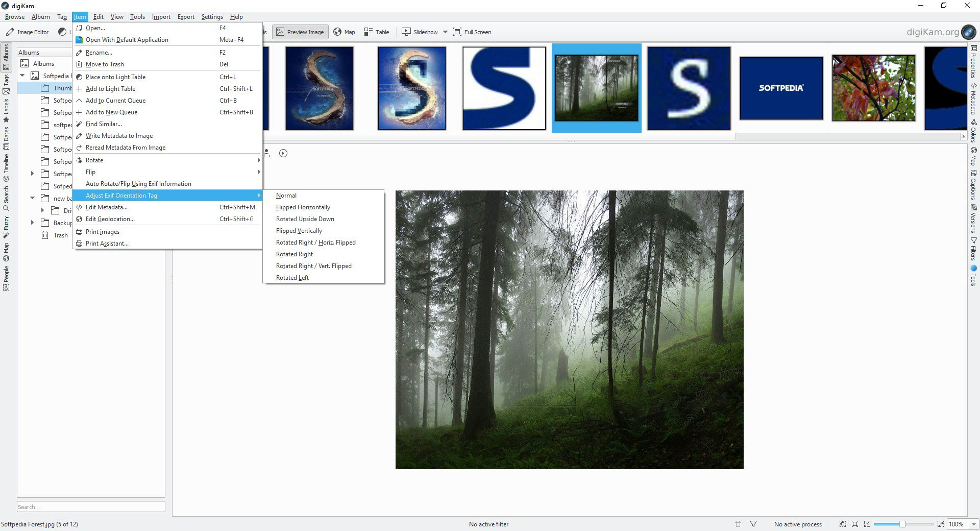The width and height of the screenshot is (980, 531).
Task: Switch to Table view in toolbar
Action: click(377, 32)
